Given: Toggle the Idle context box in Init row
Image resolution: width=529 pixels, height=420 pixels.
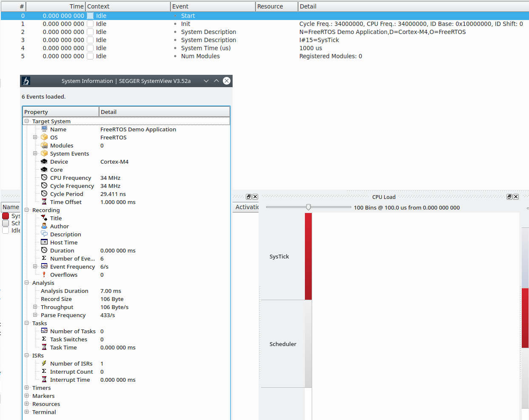Looking at the screenshot, I should coord(90,24).
